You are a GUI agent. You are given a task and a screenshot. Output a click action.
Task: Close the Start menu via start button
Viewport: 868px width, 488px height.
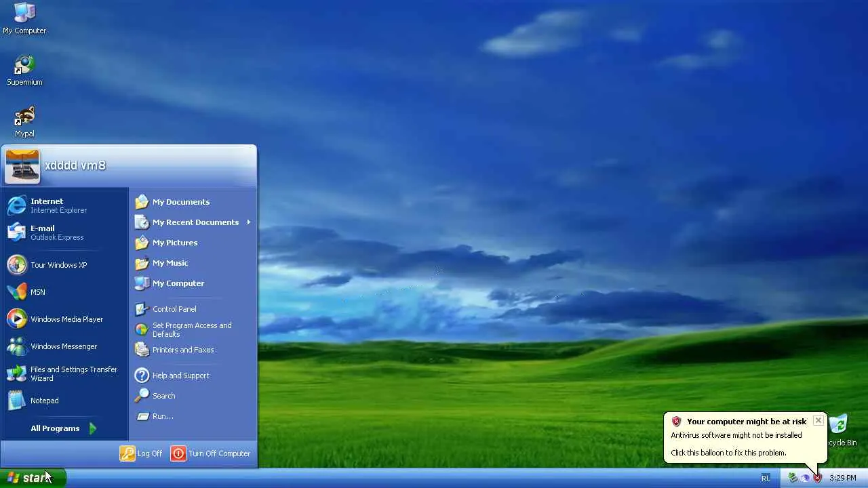(33, 478)
